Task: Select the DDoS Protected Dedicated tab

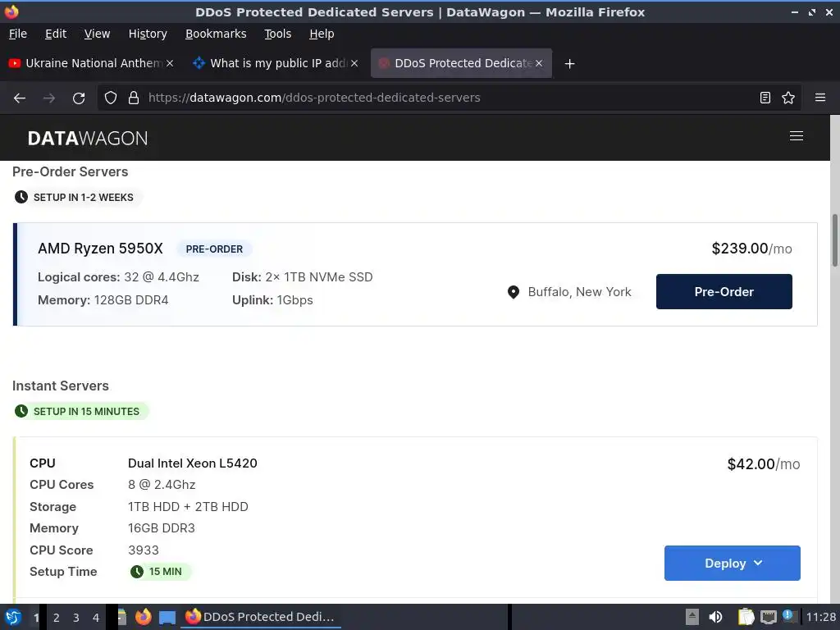Action: [x=461, y=63]
